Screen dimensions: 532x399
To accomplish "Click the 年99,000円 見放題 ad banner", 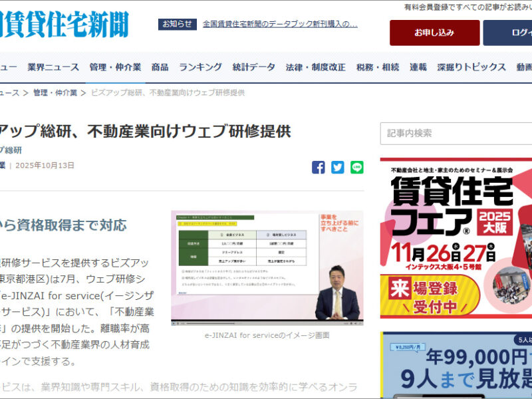I will pos(456,365).
